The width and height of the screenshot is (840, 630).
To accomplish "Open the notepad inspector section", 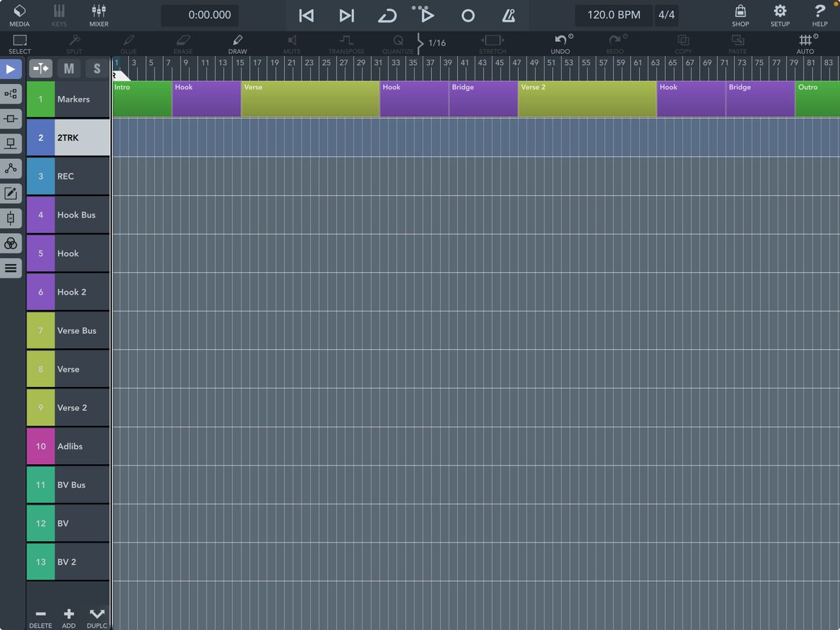I will click(x=10, y=193).
